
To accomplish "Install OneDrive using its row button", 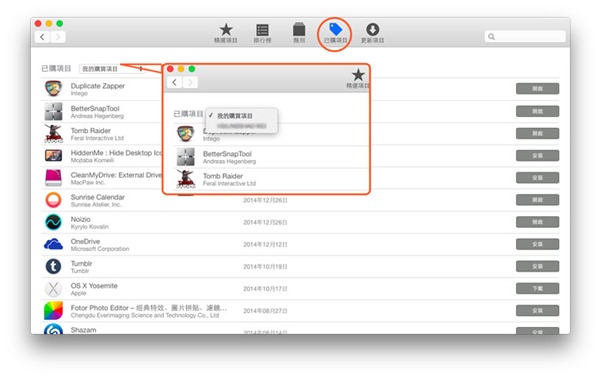I will (537, 244).
